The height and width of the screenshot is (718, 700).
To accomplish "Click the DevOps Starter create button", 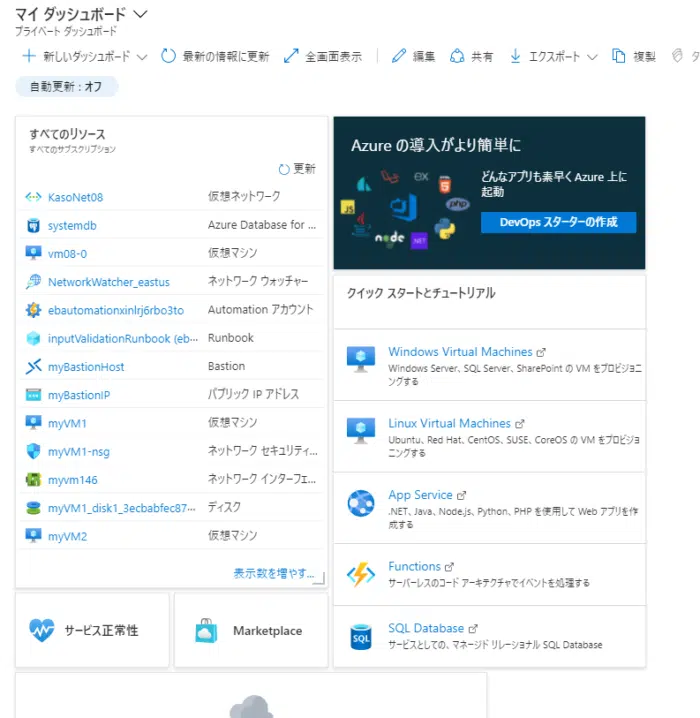I will click(558, 222).
